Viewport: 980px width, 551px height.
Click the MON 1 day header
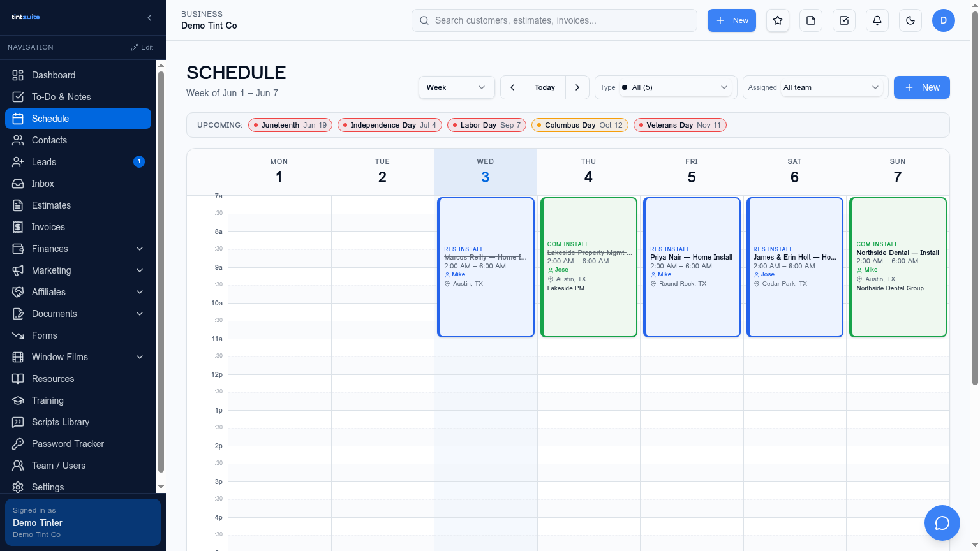pyautogui.click(x=279, y=172)
